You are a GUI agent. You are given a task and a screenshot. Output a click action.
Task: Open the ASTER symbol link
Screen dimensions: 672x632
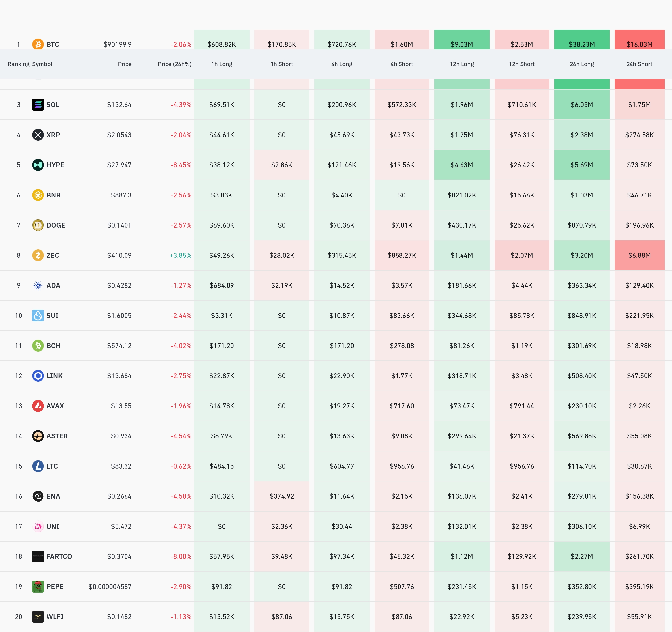click(57, 436)
